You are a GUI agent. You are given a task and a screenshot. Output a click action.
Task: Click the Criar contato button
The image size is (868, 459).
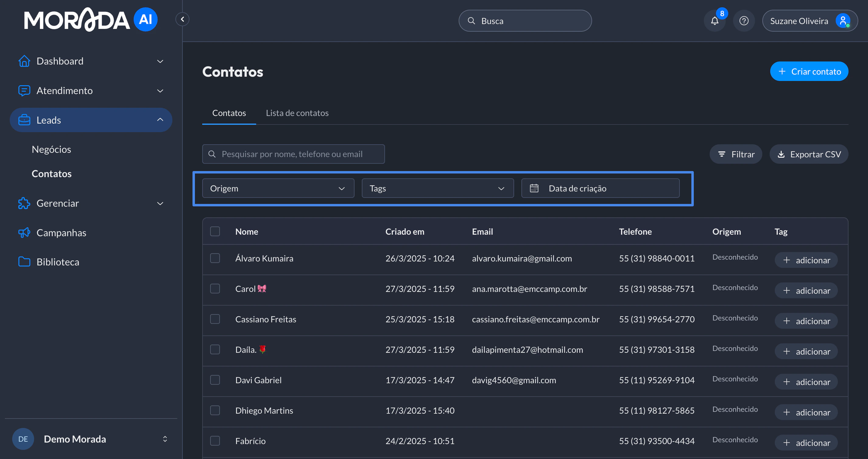coord(809,72)
